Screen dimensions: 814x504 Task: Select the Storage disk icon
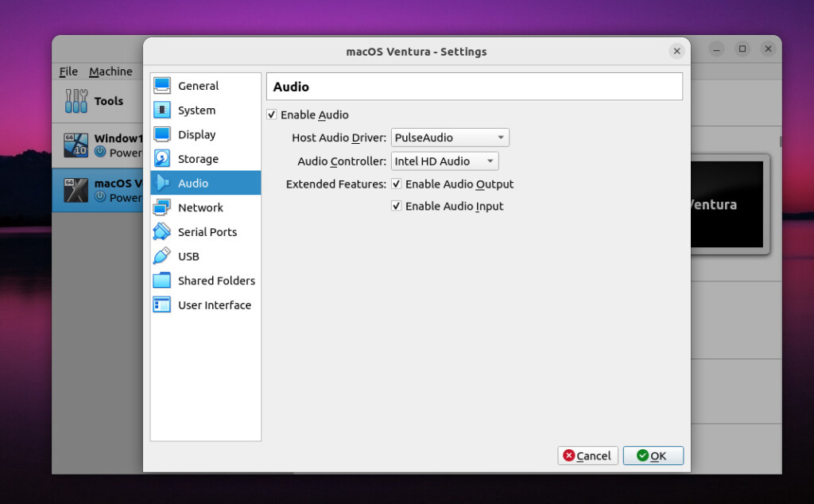click(162, 159)
